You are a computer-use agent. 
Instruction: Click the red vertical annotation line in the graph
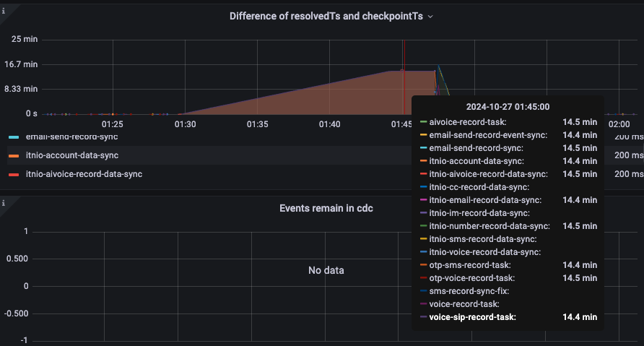(404, 72)
